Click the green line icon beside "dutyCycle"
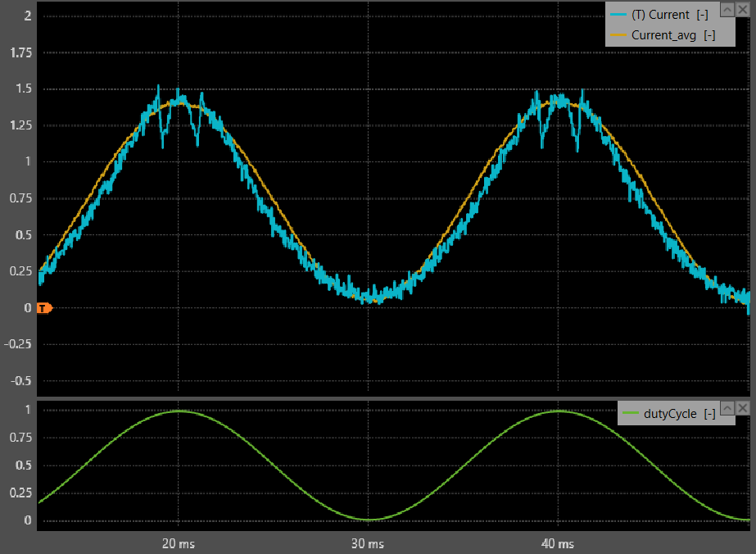Screen dimensions: 756x554 [632, 413]
